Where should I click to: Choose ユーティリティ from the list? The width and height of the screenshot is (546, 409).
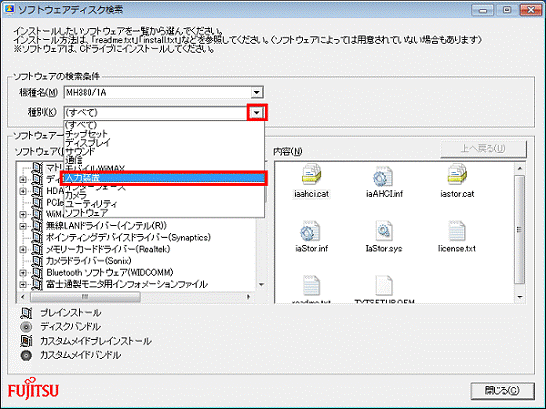click(x=164, y=204)
